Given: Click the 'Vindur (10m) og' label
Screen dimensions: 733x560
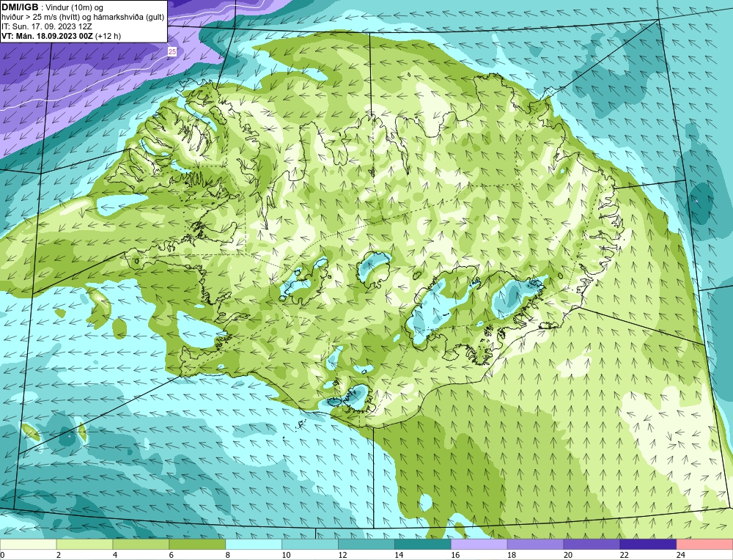Looking at the screenshot, I should coord(75,7).
